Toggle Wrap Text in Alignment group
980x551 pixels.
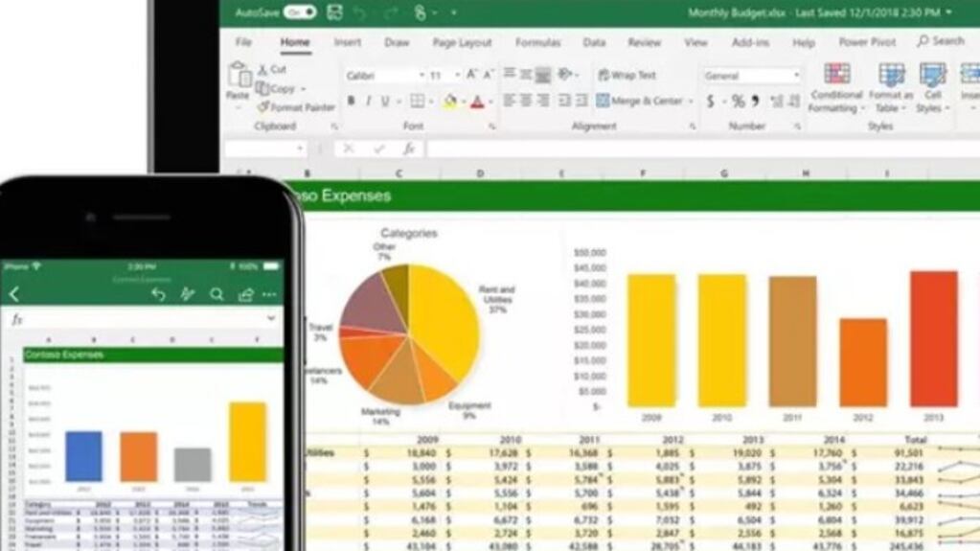click(627, 75)
